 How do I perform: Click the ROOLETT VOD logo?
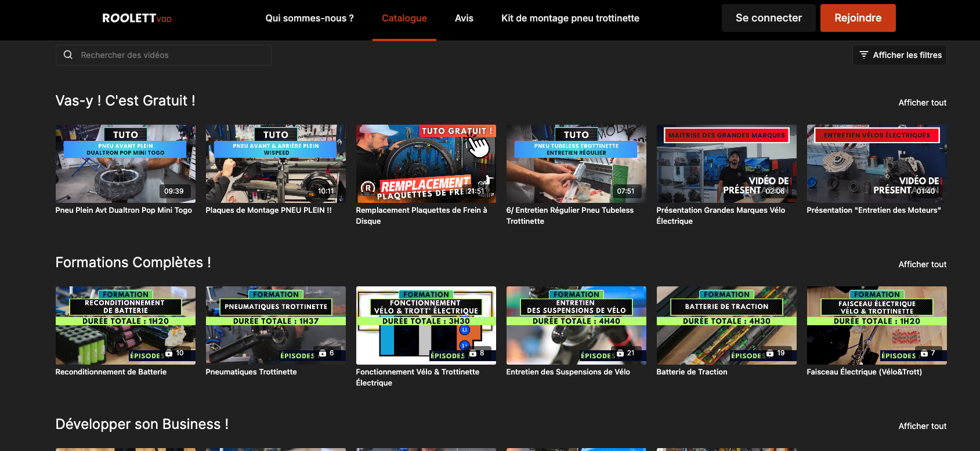(137, 18)
